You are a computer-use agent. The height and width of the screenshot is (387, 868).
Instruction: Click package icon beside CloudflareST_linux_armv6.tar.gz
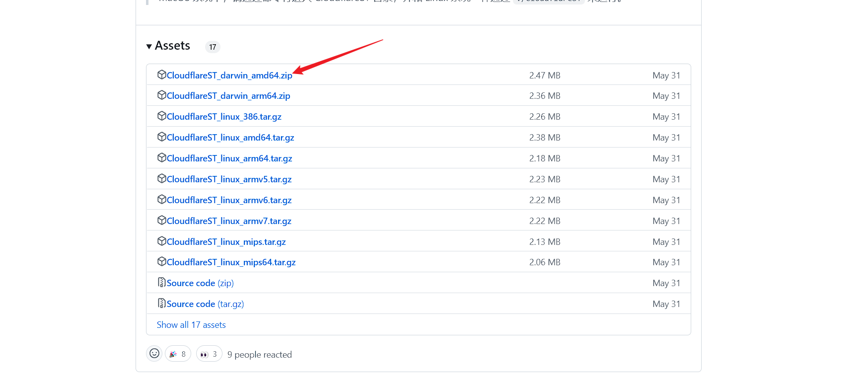pos(161,199)
